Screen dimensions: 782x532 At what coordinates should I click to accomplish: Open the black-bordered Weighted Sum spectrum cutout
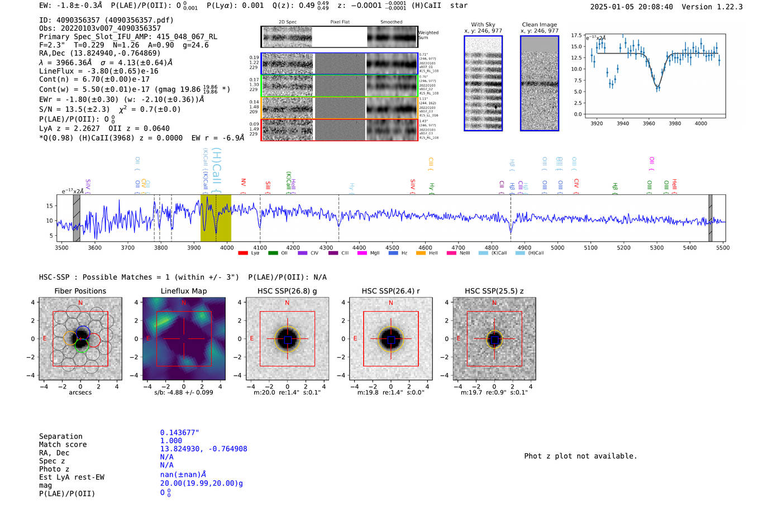(x=340, y=37)
